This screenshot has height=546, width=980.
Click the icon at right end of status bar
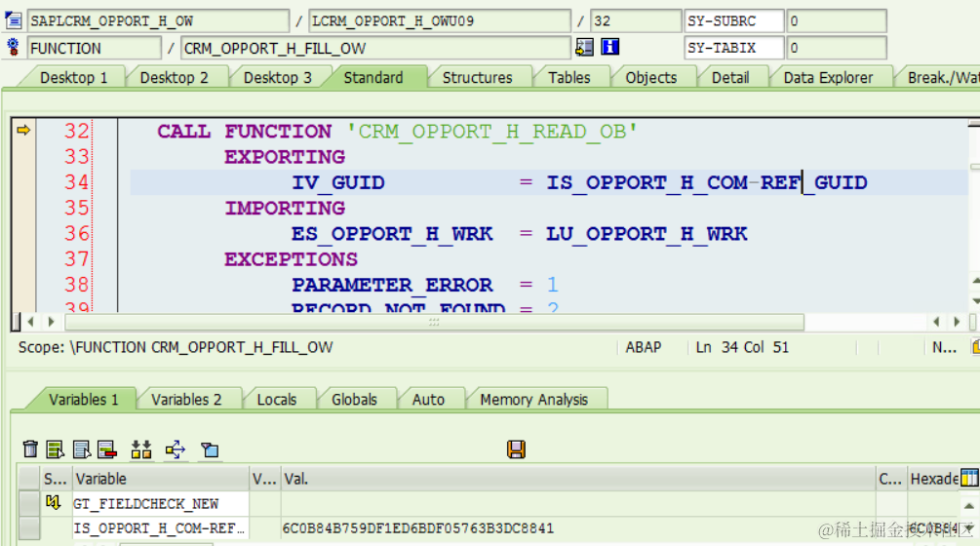pyautogui.click(x=976, y=347)
